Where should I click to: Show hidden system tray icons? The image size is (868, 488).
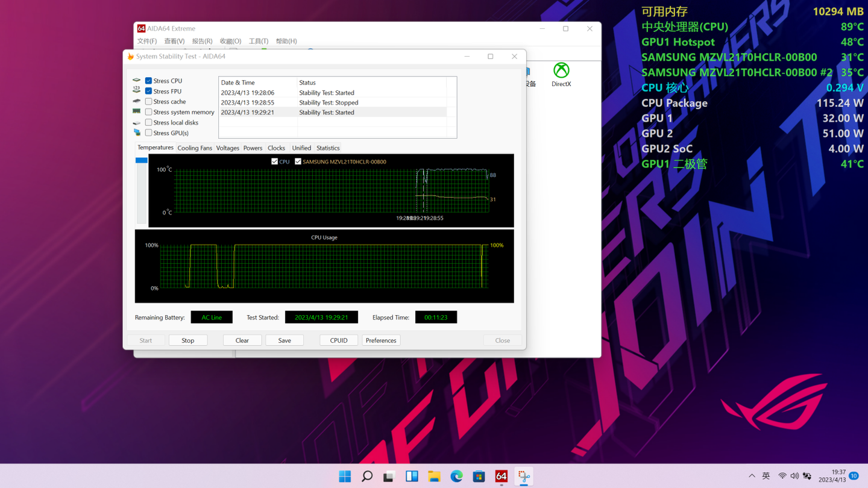pyautogui.click(x=752, y=476)
